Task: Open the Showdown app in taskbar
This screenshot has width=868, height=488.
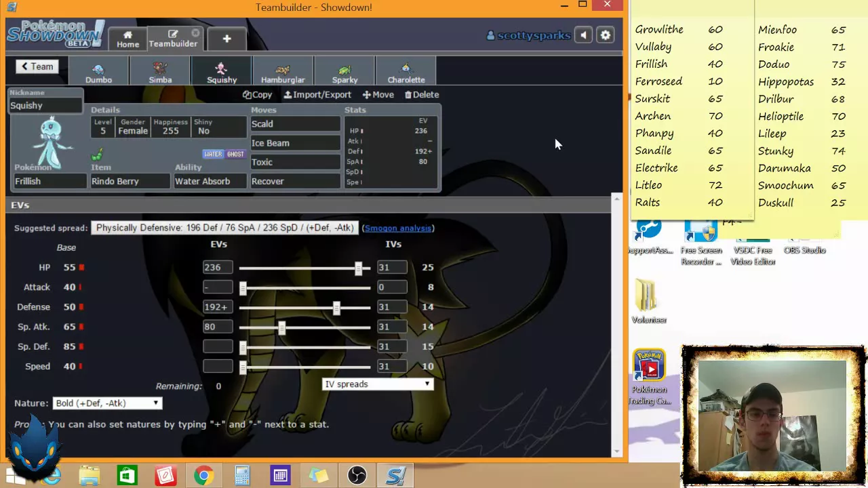Action: click(x=395, y=476)
